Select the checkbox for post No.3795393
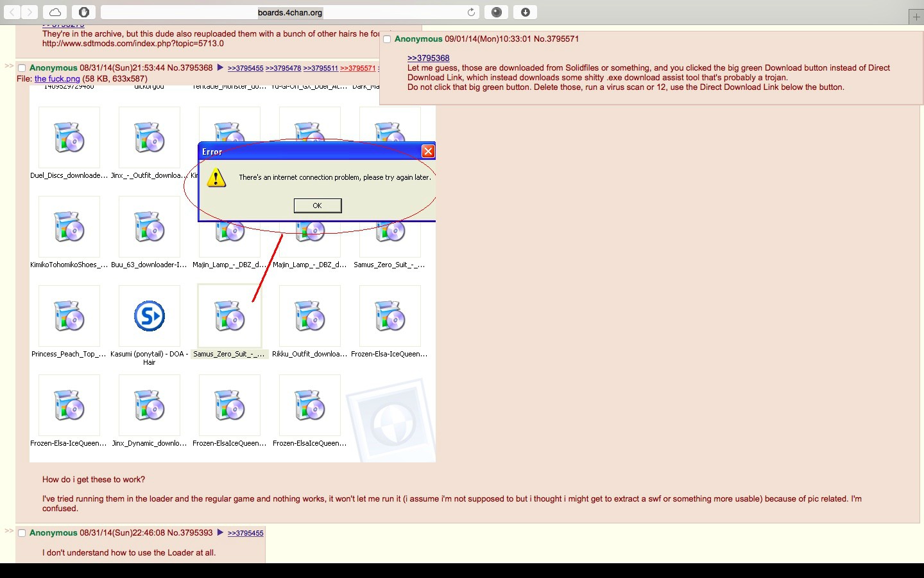This screenshot has height=578, width=924. click(x=22, y=533)
